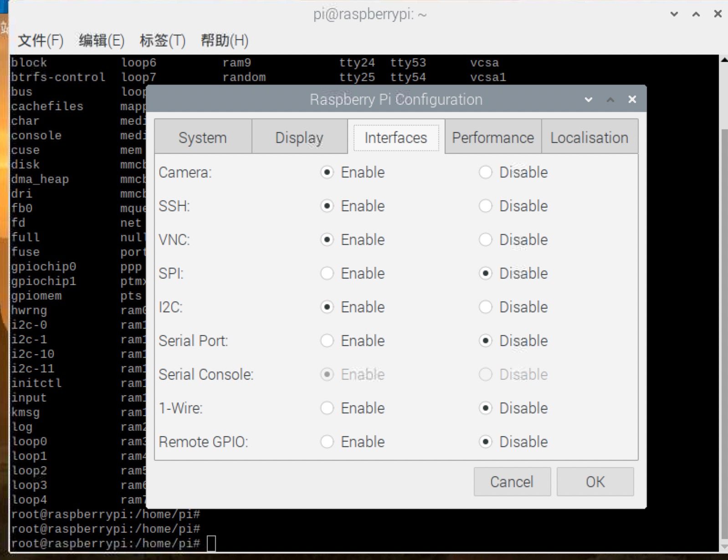The width and height of the screenshot is (728, 560).
Task: Select the Performance tab
Action: tap(492, 137)
